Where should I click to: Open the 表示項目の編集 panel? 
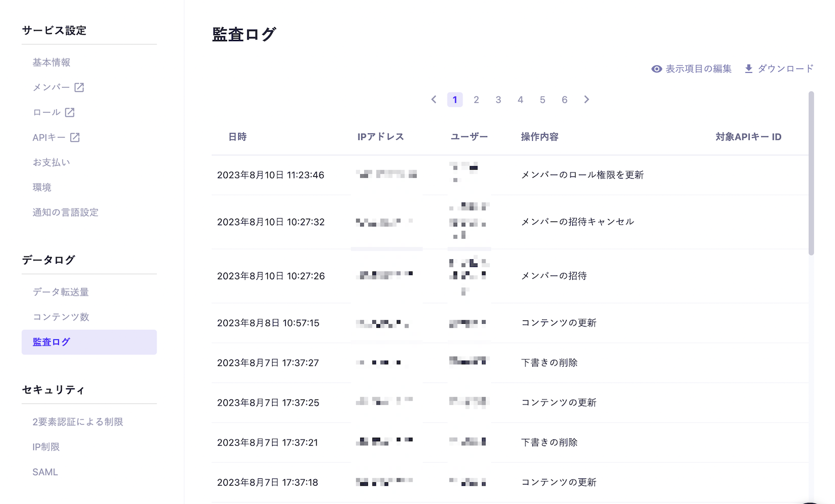(698, 68)
